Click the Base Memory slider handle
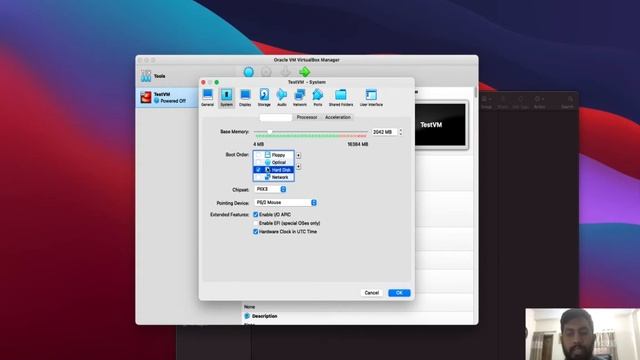This screenshot has height=360, width=640. coord(269,132)
